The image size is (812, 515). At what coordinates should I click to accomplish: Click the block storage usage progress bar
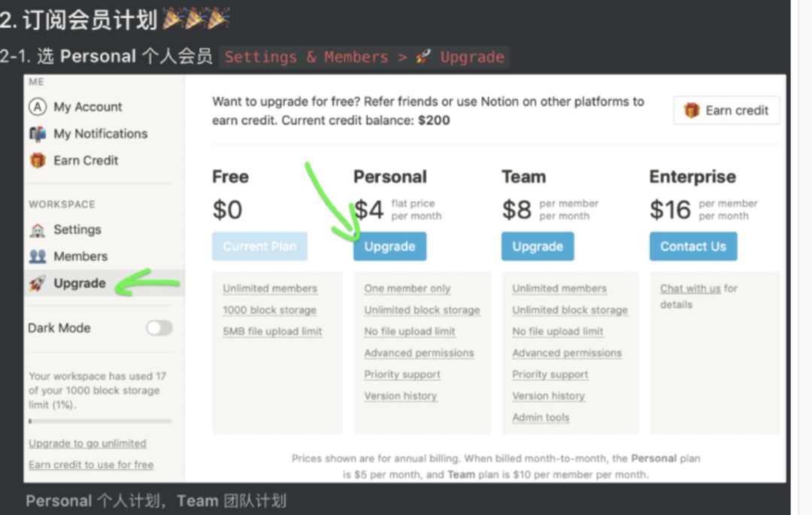coord(100,421)
